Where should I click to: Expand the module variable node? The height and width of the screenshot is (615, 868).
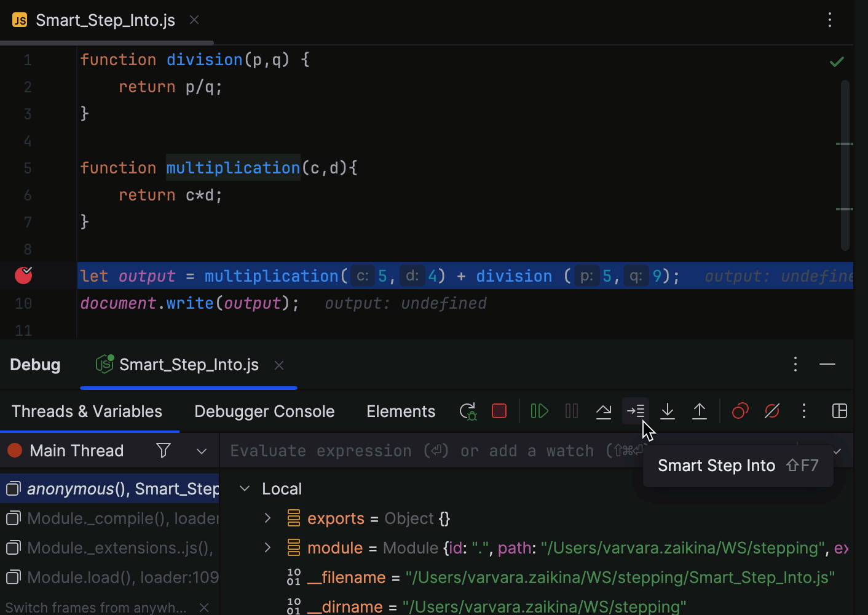[268, 548]
